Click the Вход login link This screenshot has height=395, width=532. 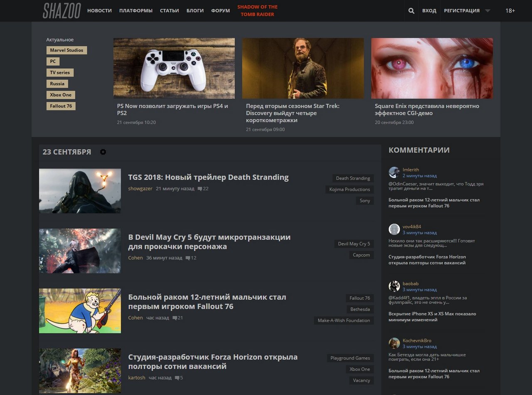tap(429, 11)
